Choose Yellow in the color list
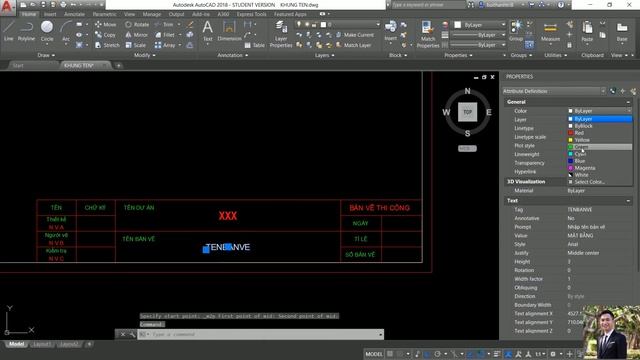Image resolution: width=640 pixels, height=360 pixels. [600, 140]
